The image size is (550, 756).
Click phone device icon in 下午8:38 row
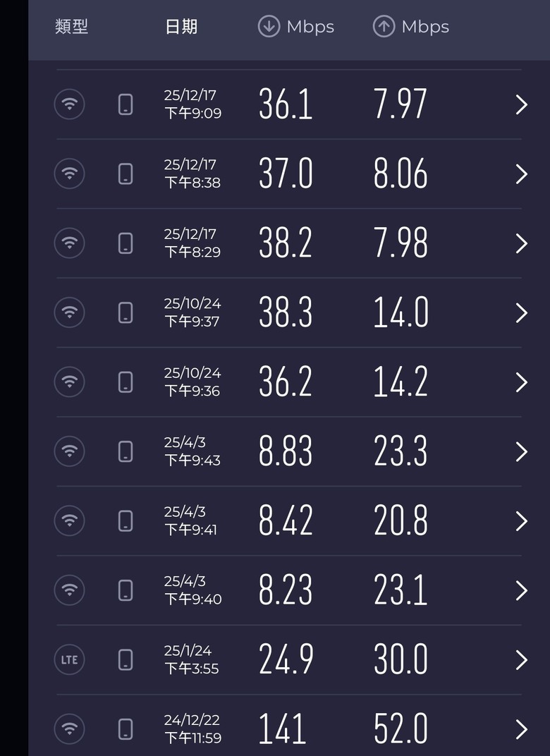(x=126, y=174)
